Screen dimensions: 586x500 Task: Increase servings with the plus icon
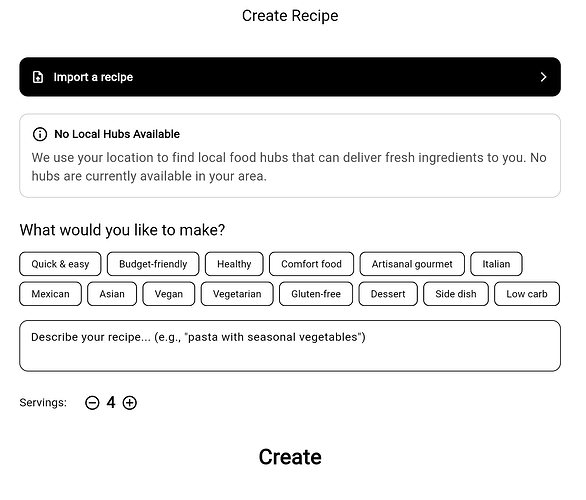pyautogui.click(x=130, y=403)
